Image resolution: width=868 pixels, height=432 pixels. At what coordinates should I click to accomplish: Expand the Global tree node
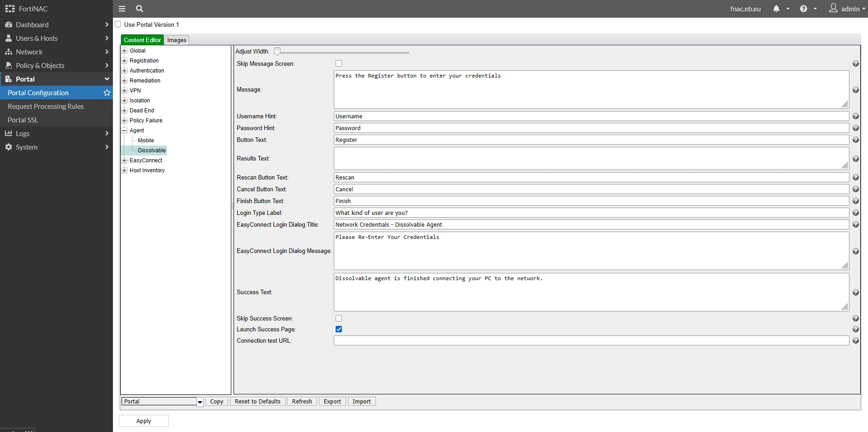coord(124,51)
